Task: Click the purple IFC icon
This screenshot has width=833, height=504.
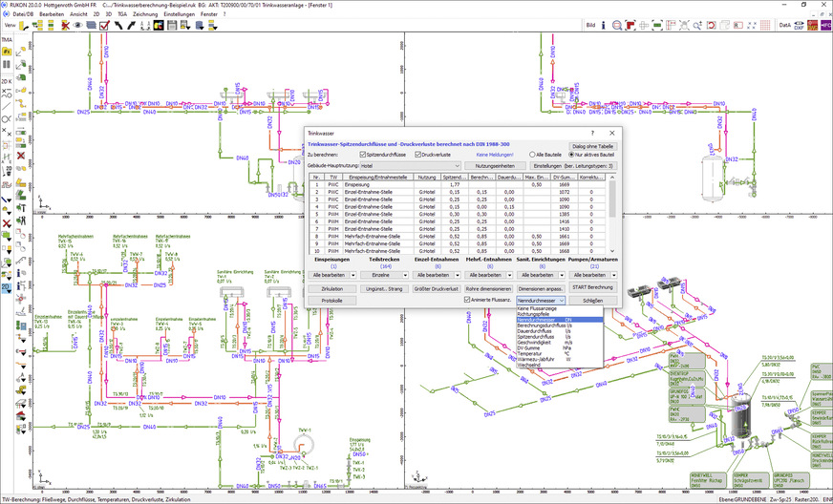Action: 825,25
